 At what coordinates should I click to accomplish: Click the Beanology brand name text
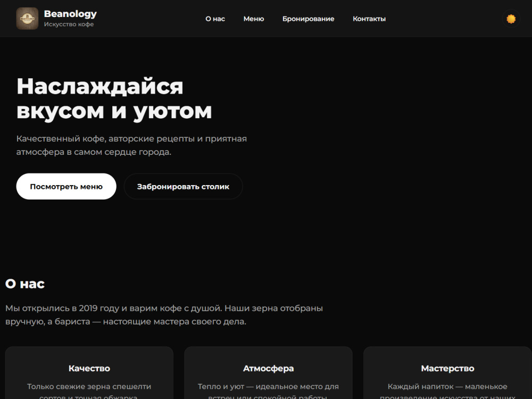70,14
